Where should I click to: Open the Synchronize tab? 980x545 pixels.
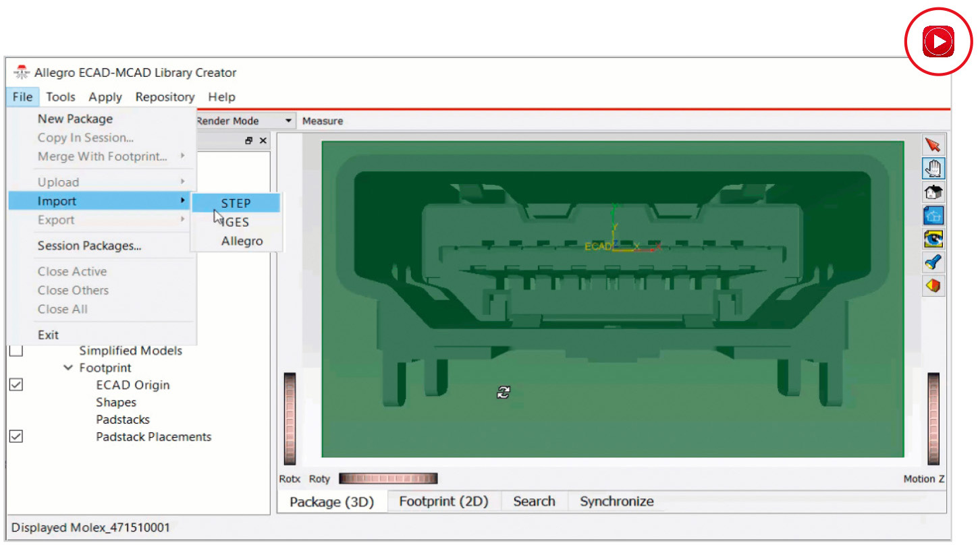(x=617, y=501)
